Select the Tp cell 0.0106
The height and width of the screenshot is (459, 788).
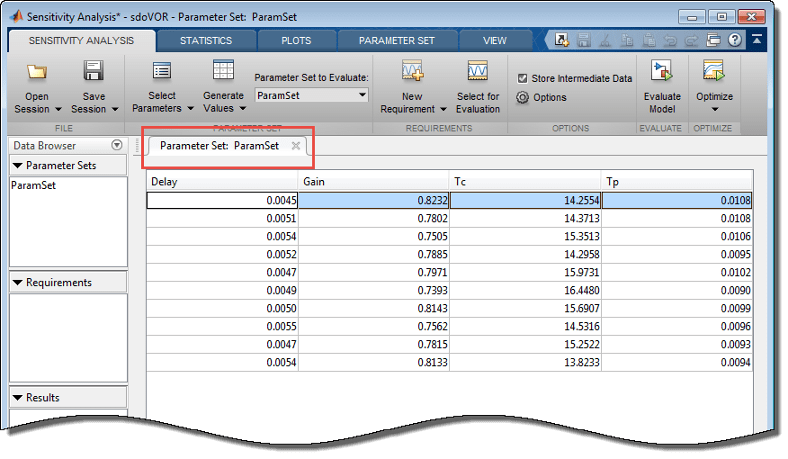(677, 237)
